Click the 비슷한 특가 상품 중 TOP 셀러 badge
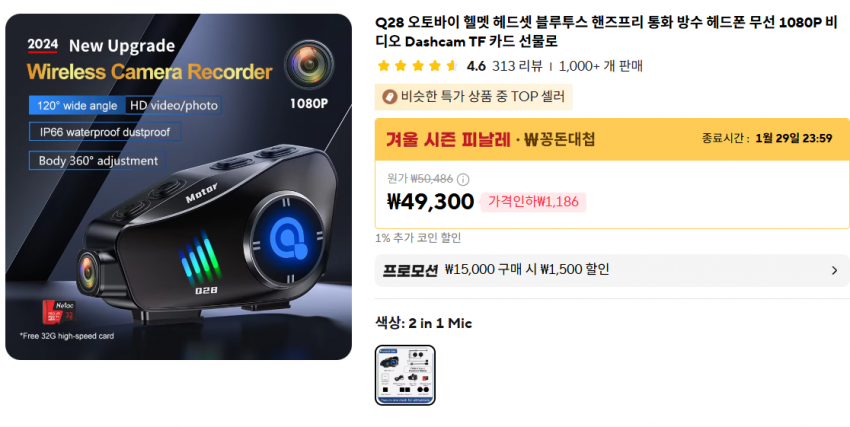 [x=474, y=97]
